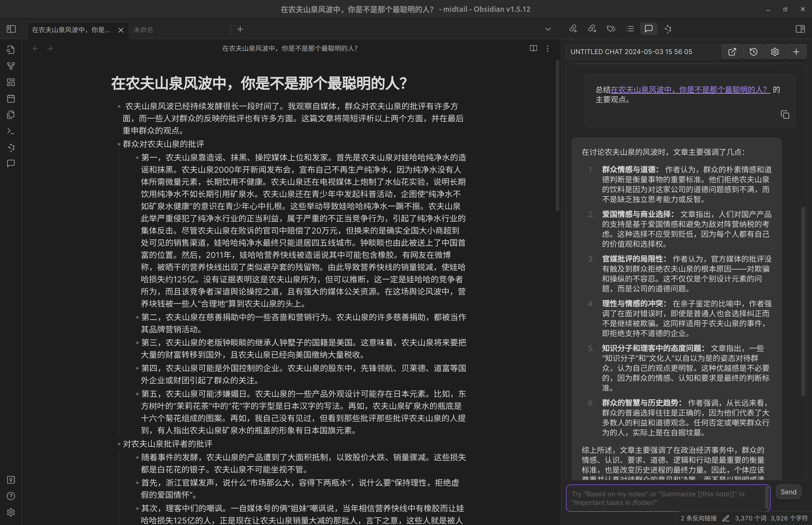This screenshot has width=812, height=525.
Task: Click the note title heading
Action: (x=259, y=83)
